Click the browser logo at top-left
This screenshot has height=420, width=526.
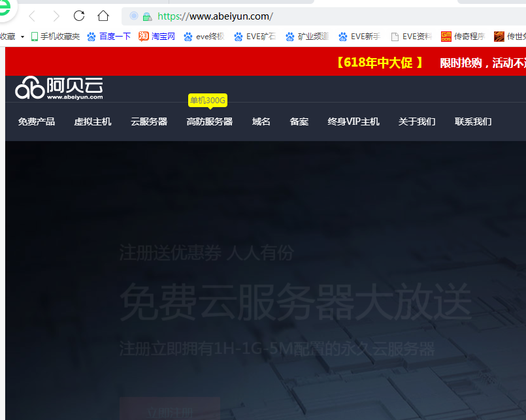6,8
